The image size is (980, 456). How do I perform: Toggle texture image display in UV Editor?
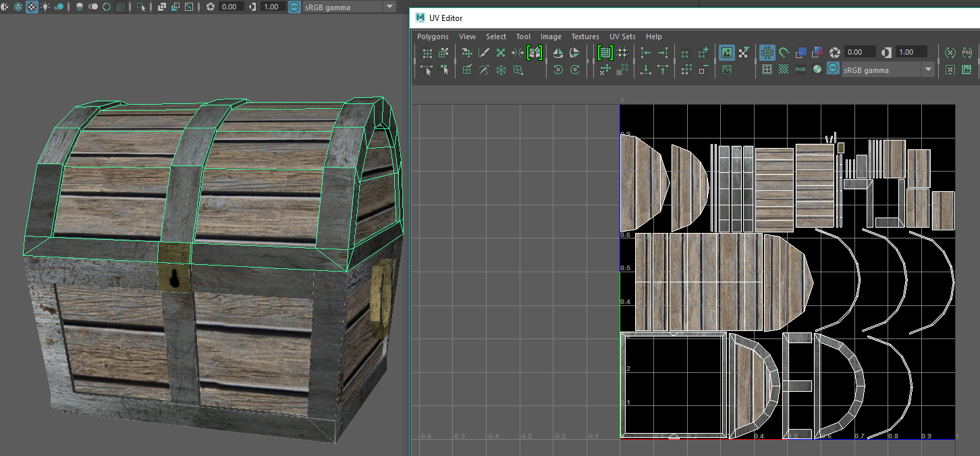coord(727,53)
